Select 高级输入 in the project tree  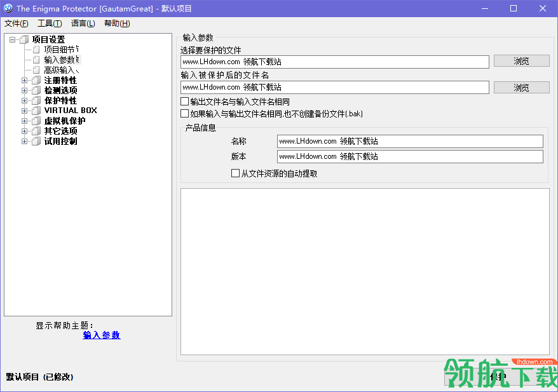[61, 70]
